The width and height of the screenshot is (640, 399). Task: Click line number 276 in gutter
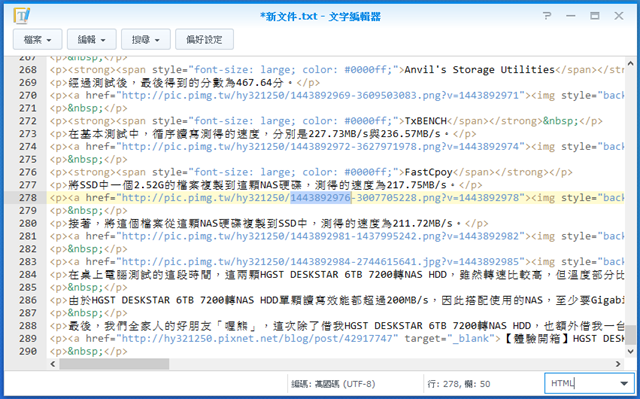pyautogui.click(x=28, y=172)
